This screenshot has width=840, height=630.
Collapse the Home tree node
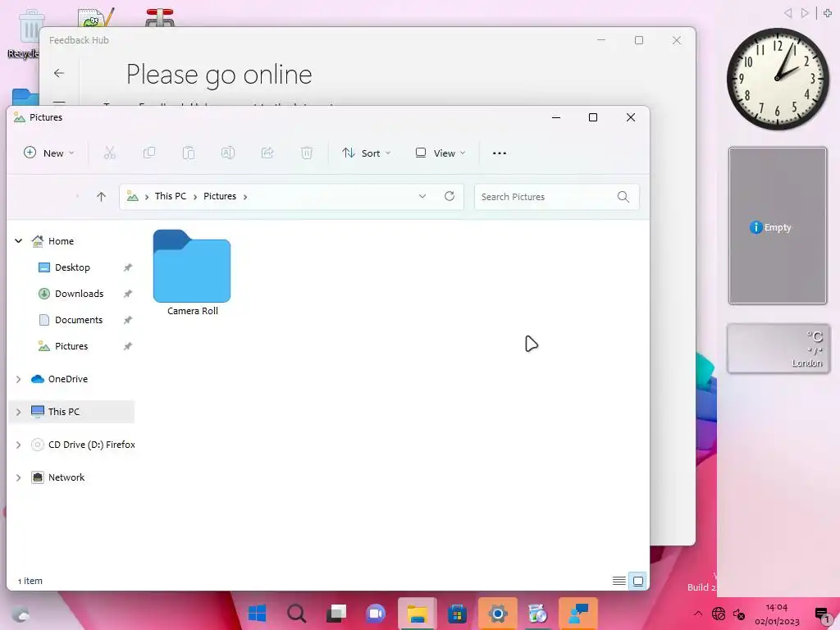[18, 241]
